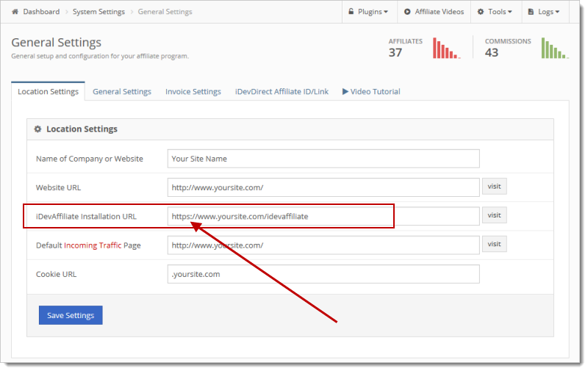The height and width of the screenshot is (371, 588).
Task: Select the Location Settings tab
Action: tap(48, 91)
